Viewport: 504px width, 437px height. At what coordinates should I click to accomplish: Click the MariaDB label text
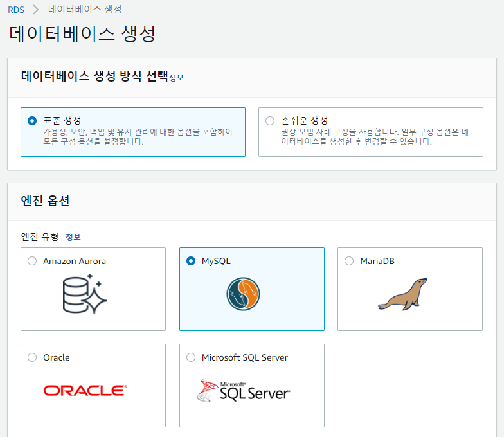[377, 261]
